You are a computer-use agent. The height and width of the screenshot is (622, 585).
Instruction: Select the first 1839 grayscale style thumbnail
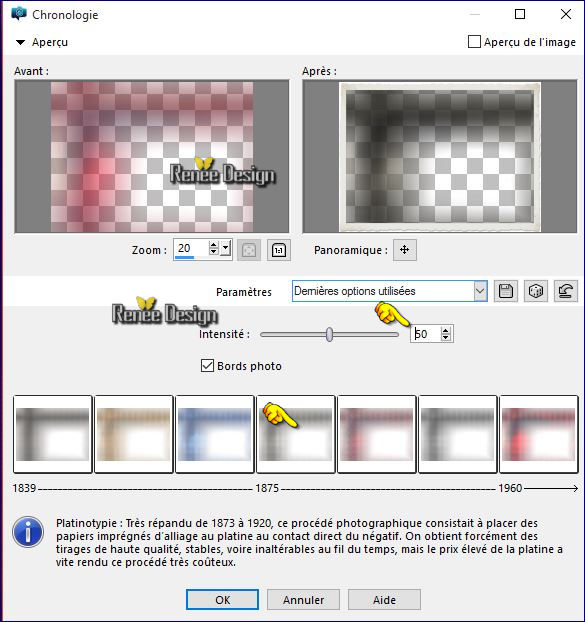[53, 434]
